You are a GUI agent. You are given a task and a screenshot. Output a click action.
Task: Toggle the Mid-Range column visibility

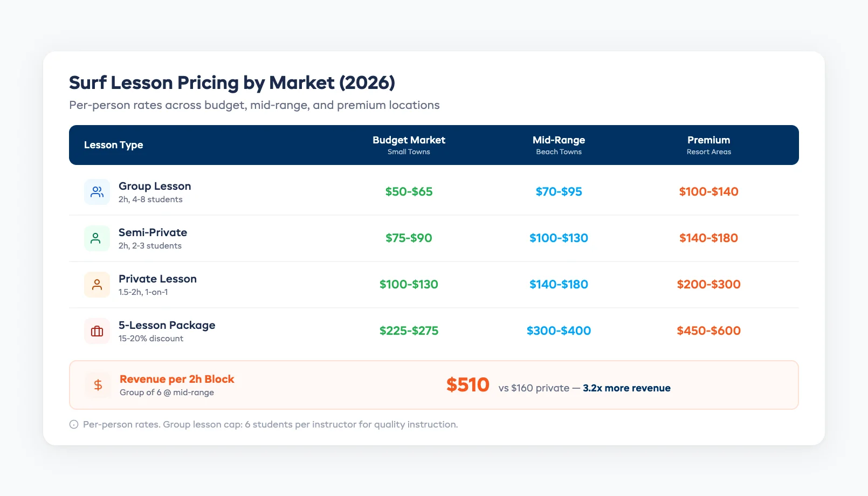(x=559, y=144)
